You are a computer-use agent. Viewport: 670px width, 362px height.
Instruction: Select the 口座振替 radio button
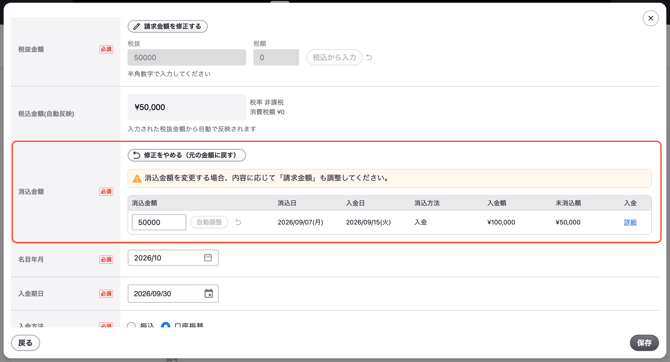tap(165, 326)
